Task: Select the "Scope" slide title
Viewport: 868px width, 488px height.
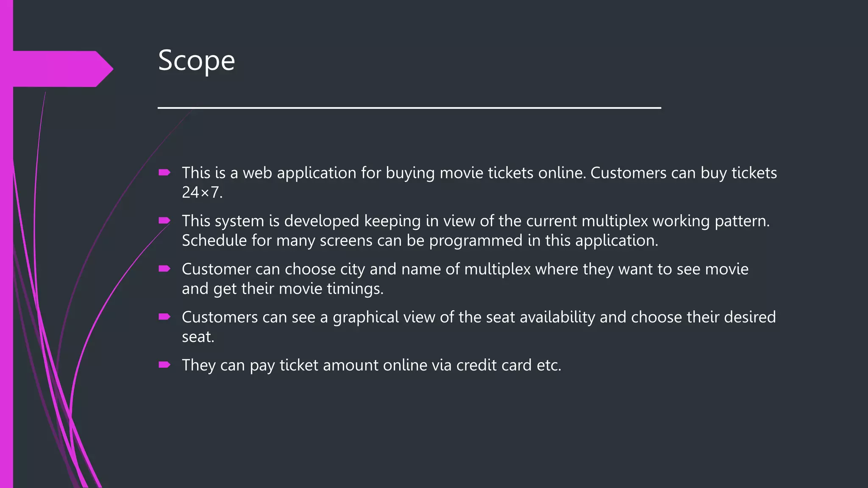Action: 196,60
